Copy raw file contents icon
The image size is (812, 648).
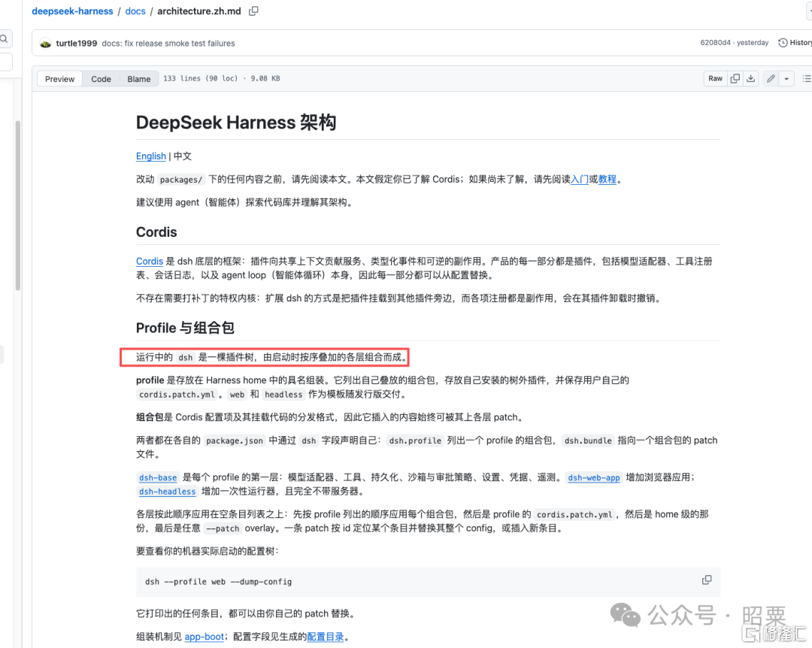[735, 78]
